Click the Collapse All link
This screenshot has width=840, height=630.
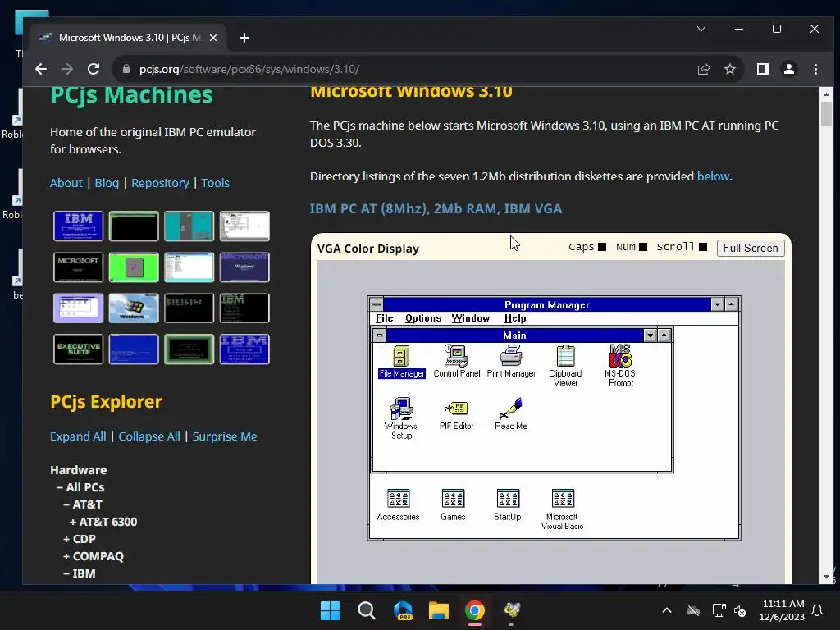pos(149,436)
